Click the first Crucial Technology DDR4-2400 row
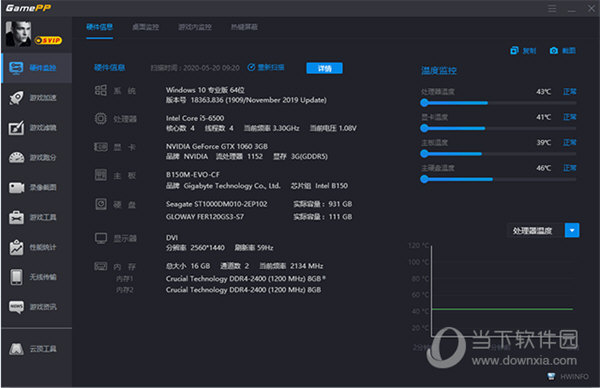This screenshot has height=388, width=600. tap(246, 279)
